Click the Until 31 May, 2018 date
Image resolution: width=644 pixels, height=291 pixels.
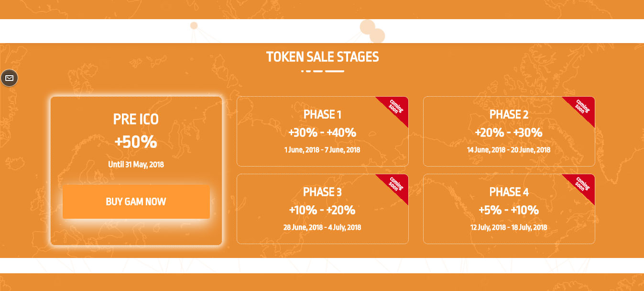tap(136, 164)
